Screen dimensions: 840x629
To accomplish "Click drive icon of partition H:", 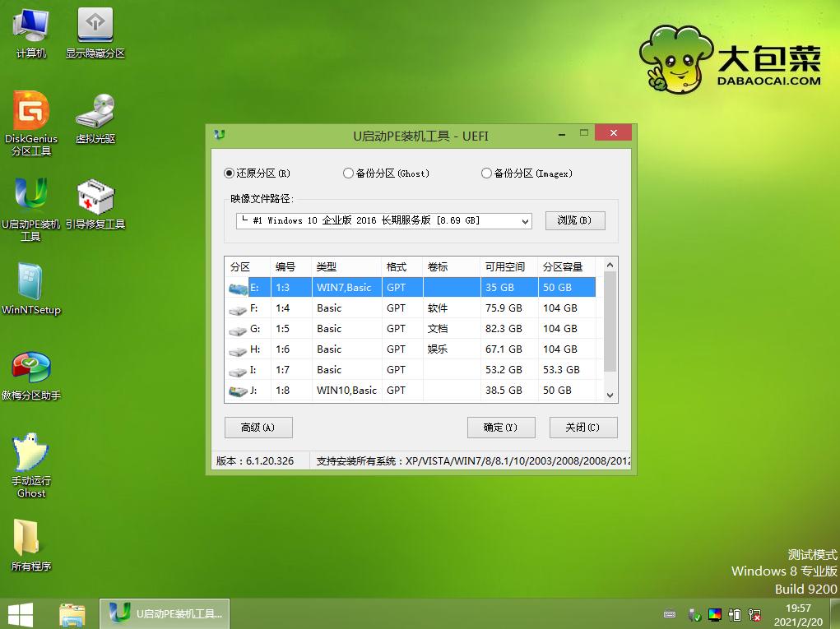I will (x=238, y=350).
